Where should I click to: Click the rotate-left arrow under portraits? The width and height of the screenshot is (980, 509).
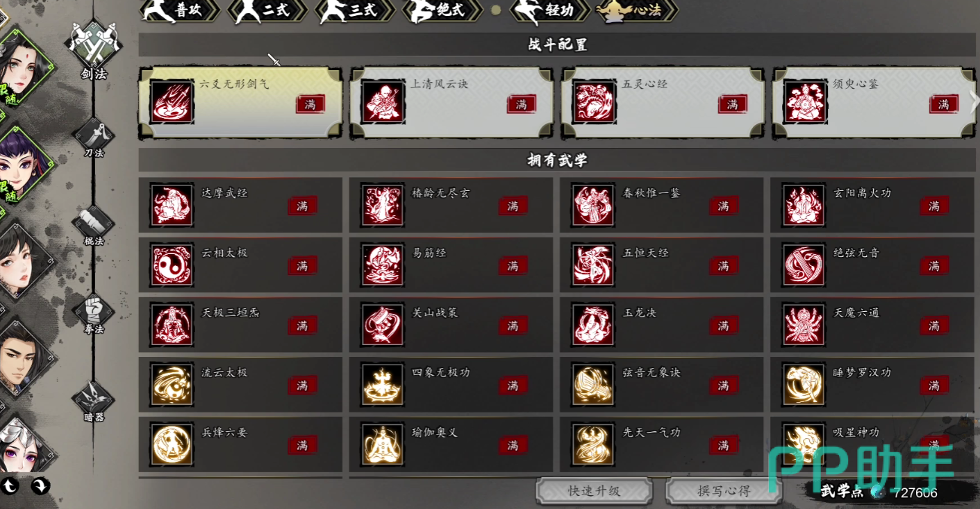point(11,485)
